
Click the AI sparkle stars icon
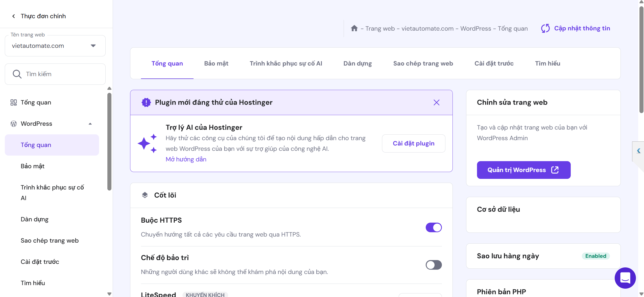pyautogui.click(x=147, y=143)
